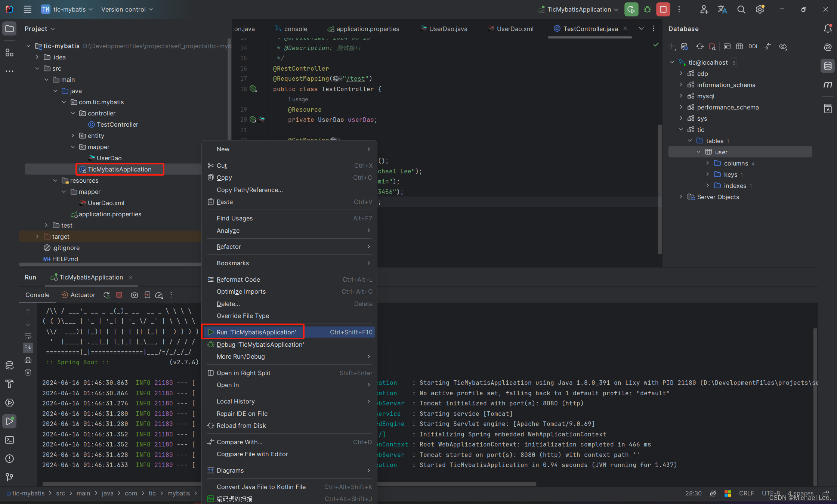Open the Maven tool window icon
Screen dimensions: 837x504
[828, 85]
